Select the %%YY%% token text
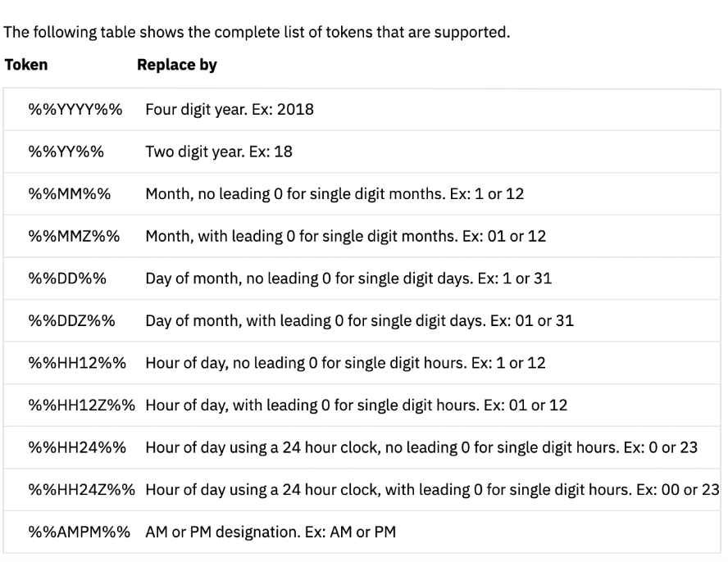 pos(68,152)
